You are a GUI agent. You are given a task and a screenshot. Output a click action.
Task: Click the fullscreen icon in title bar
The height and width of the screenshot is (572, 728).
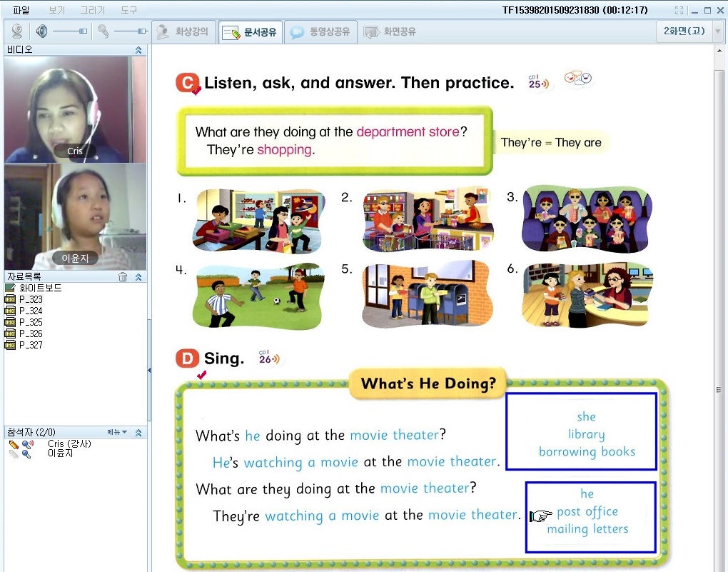679,11
